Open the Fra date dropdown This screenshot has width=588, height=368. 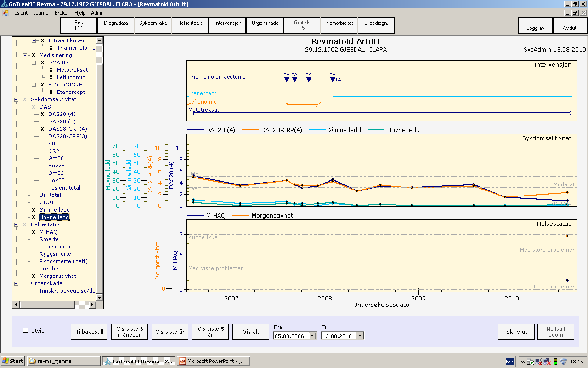pyautogui.click(x=312, y=336)
